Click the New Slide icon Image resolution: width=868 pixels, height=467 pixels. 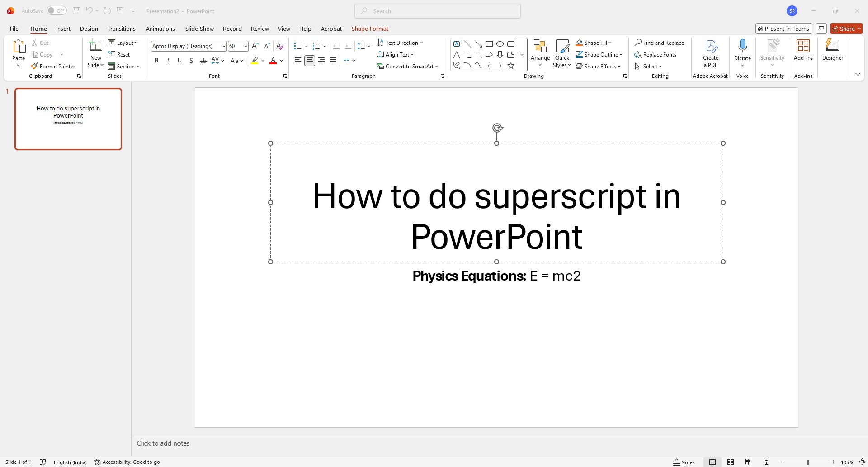95,46
